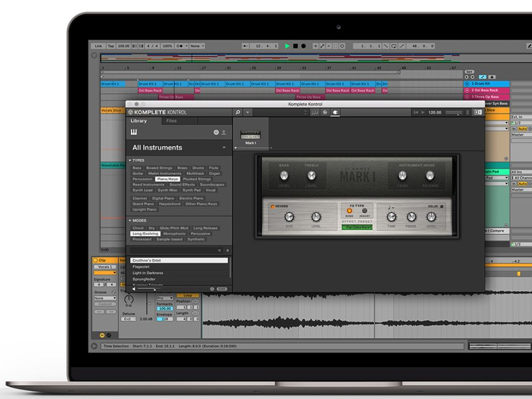Click Komplete Kontrol's skip-to-start icon
532x399 pixels.
click(416, 112)
